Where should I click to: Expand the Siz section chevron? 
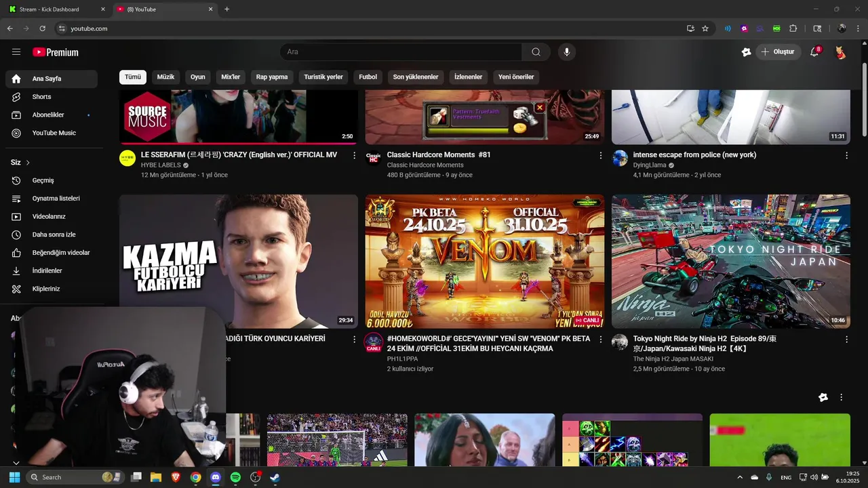point(28,163)
